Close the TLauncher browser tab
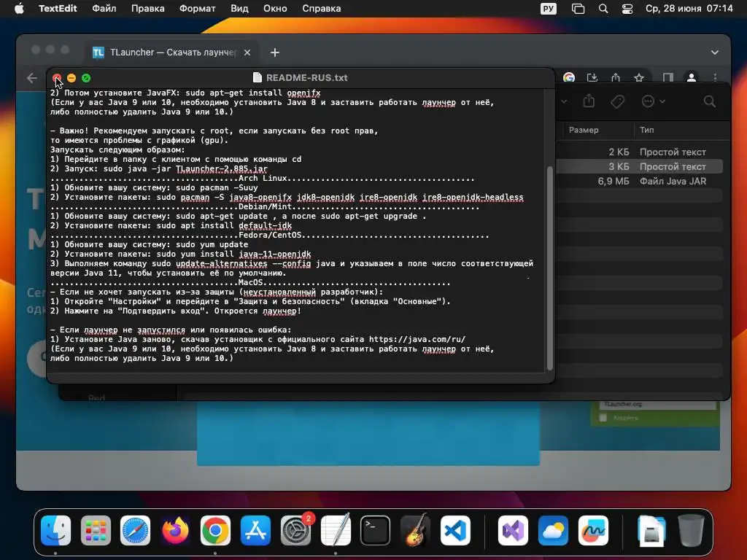Screen dimensions: 747x560 point(247,52)
